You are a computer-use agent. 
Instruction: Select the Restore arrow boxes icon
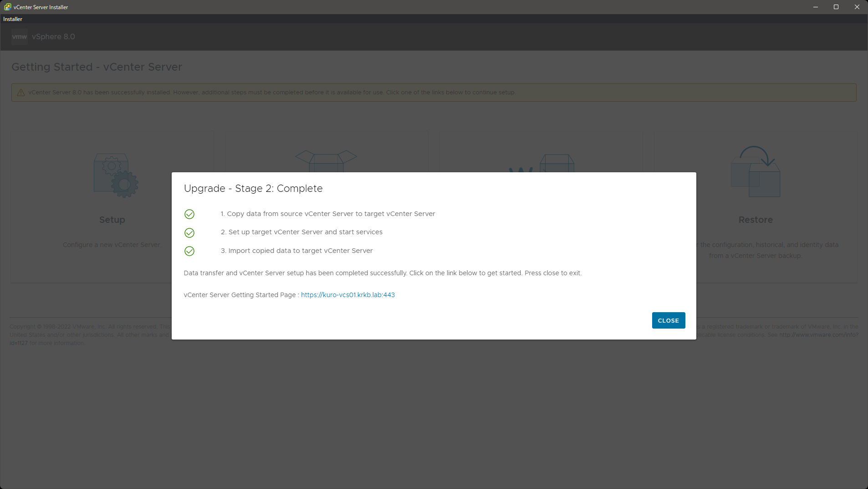[x=756, y=172]
